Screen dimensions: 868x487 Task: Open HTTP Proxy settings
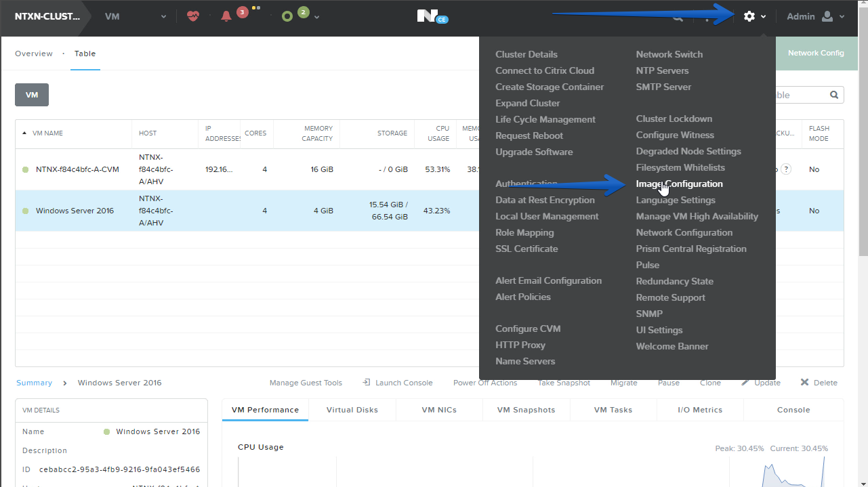click(x=520, y=345)
